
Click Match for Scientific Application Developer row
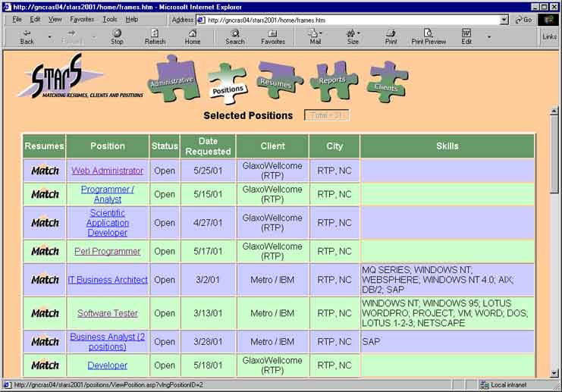click(x=45, y=222)
